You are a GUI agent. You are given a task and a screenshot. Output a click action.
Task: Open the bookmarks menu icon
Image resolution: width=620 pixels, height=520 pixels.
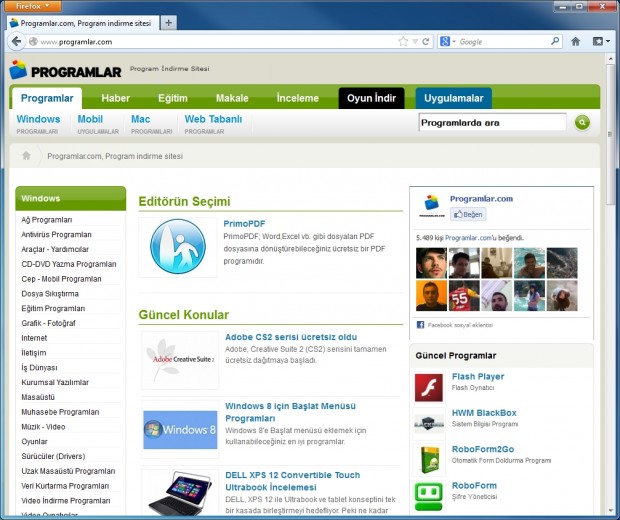pyautogui.click(x=601, y=41)
